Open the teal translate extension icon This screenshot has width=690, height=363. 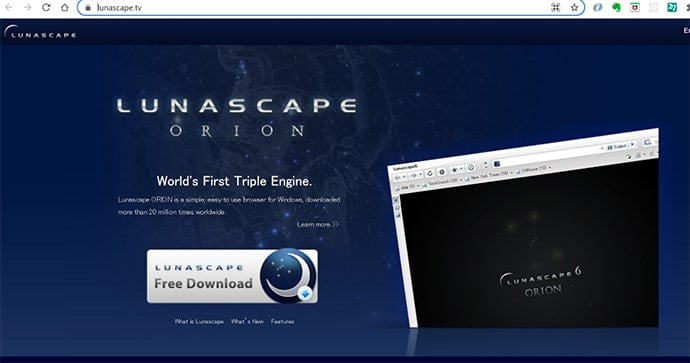(x=672, y=7)
